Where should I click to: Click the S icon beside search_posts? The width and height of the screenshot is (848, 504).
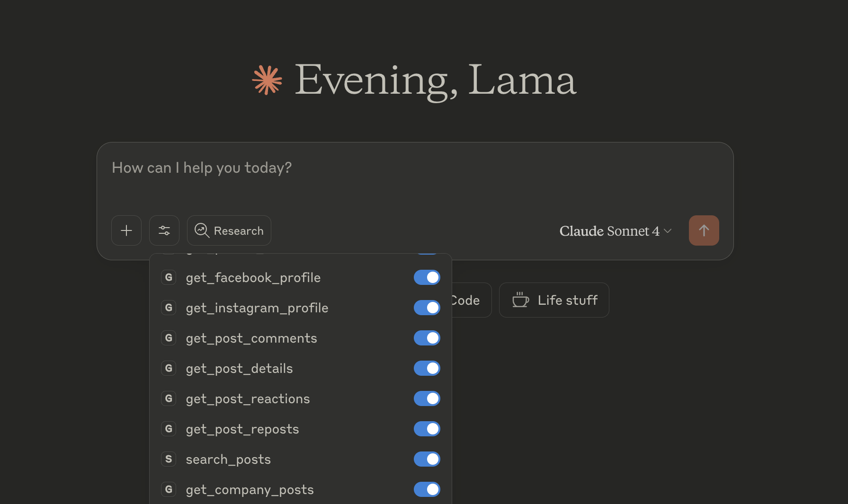coord(169,459)
